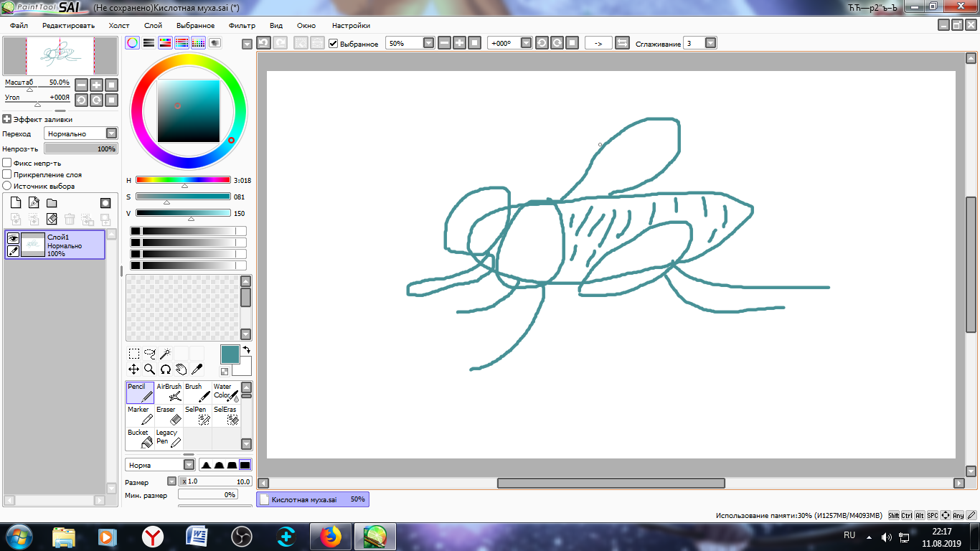Uncheck the Выбранное checkbox
Screen dimensions: 980x551
334,43
